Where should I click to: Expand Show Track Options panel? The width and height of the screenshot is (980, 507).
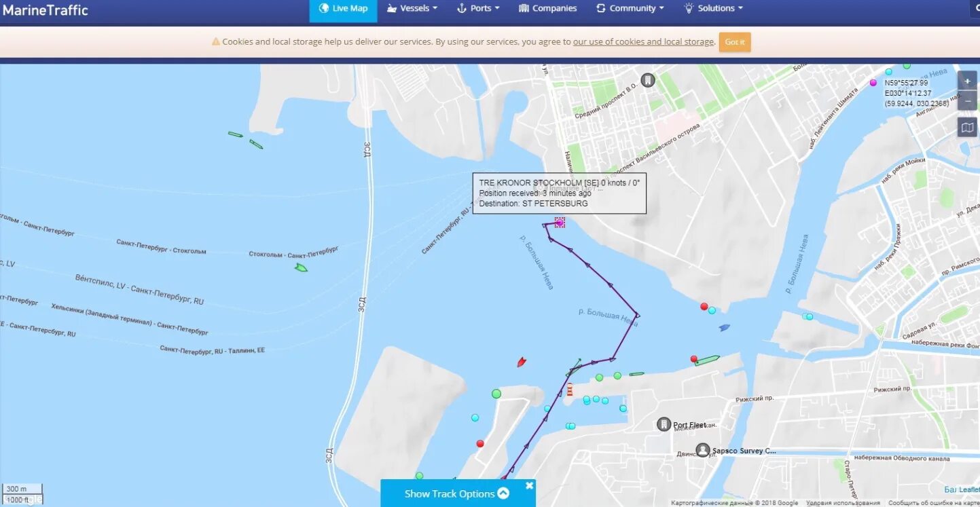click(x=456, y=493)
